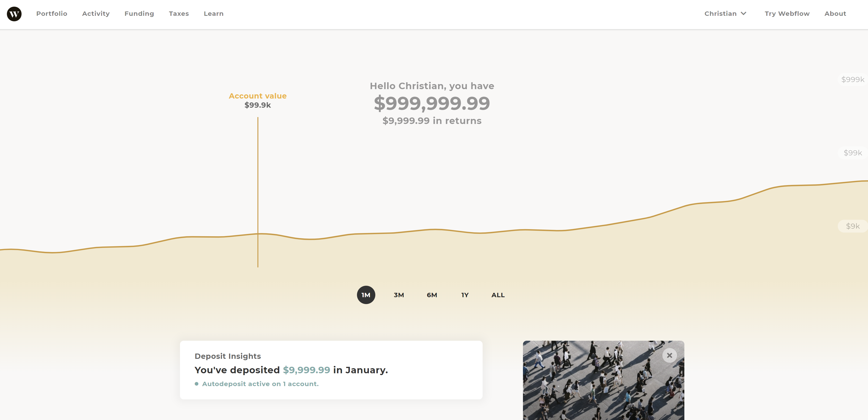
Task: Open the Christian user menu
Action: (725, 14)
